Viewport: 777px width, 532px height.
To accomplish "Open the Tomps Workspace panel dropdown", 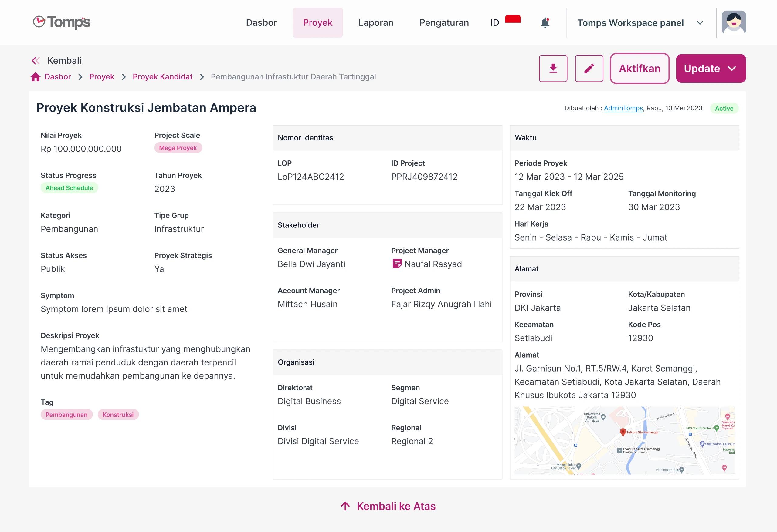I will pos(700,23).
